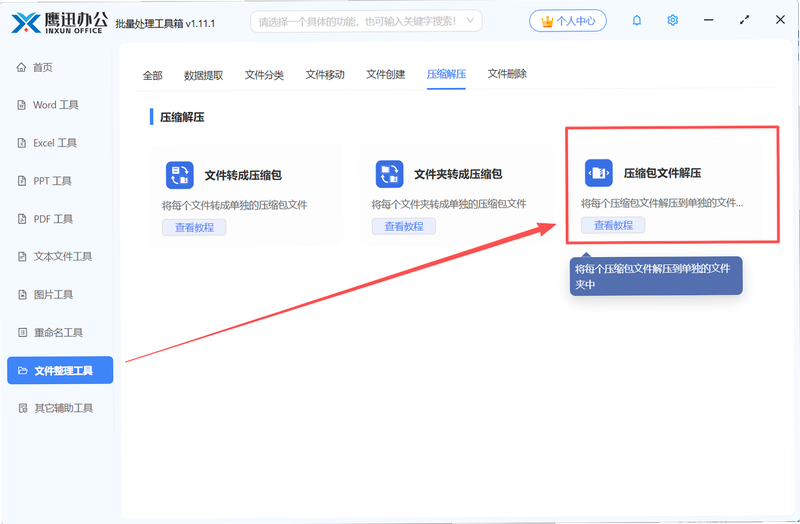Open the 个人中心 button
The height and width of the screenshot is (524, 800).
tap(568, 21)
